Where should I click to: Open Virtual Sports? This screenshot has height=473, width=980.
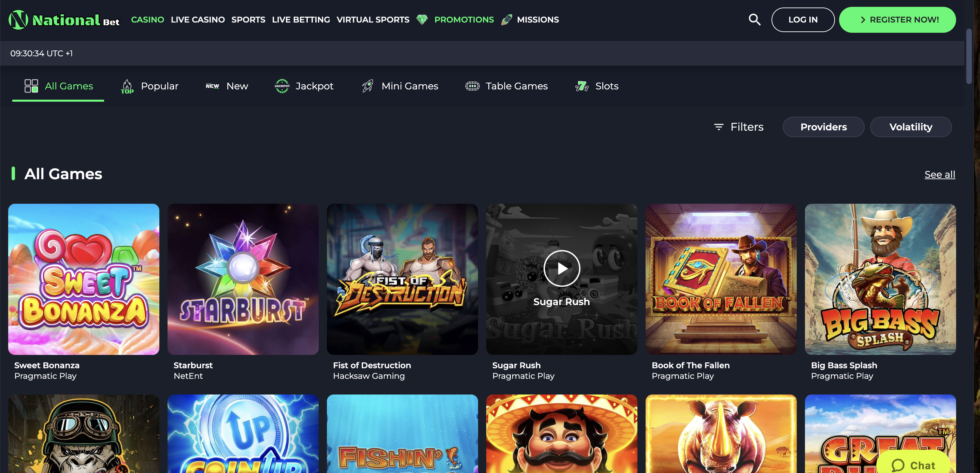pyautogui.click(x=372, y=19)
